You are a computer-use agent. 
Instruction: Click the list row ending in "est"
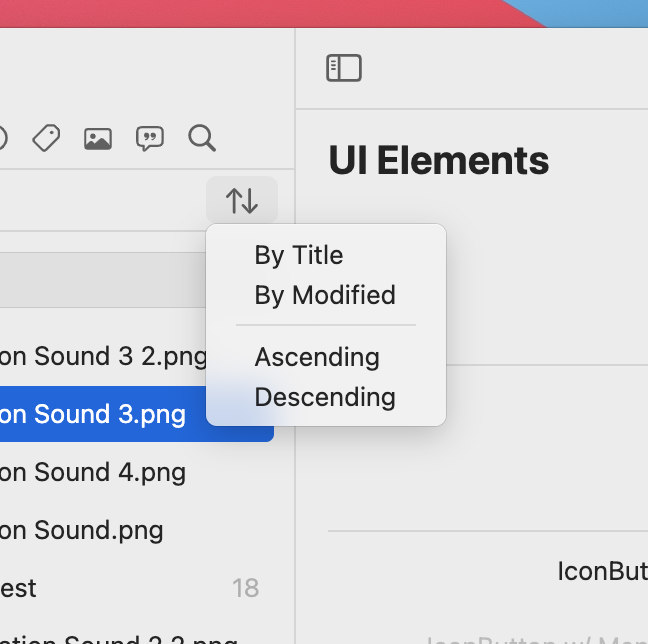pos(20,588)
